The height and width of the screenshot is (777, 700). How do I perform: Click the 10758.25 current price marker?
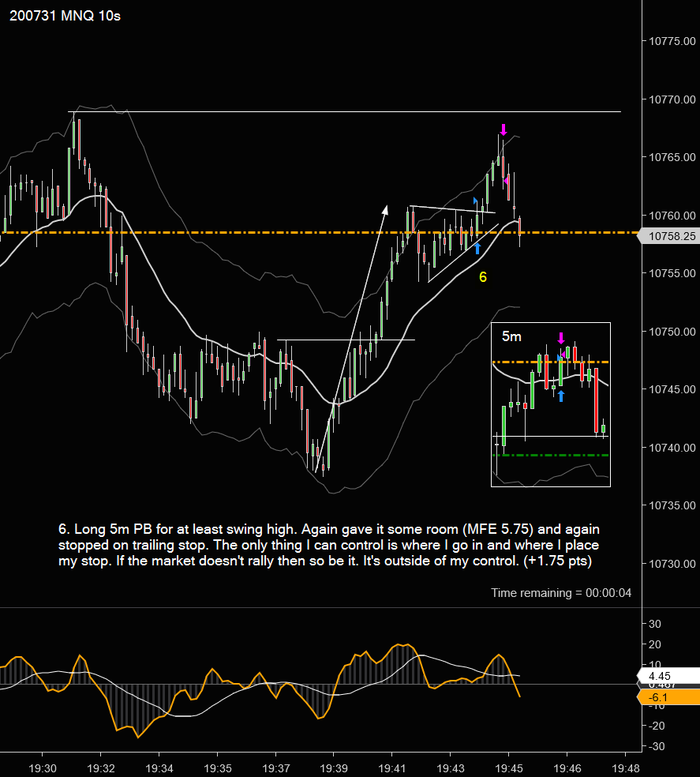pos(668,236)
